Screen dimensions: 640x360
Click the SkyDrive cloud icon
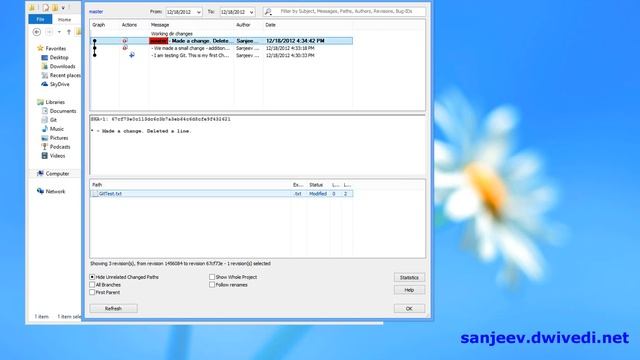coord(45,84)
